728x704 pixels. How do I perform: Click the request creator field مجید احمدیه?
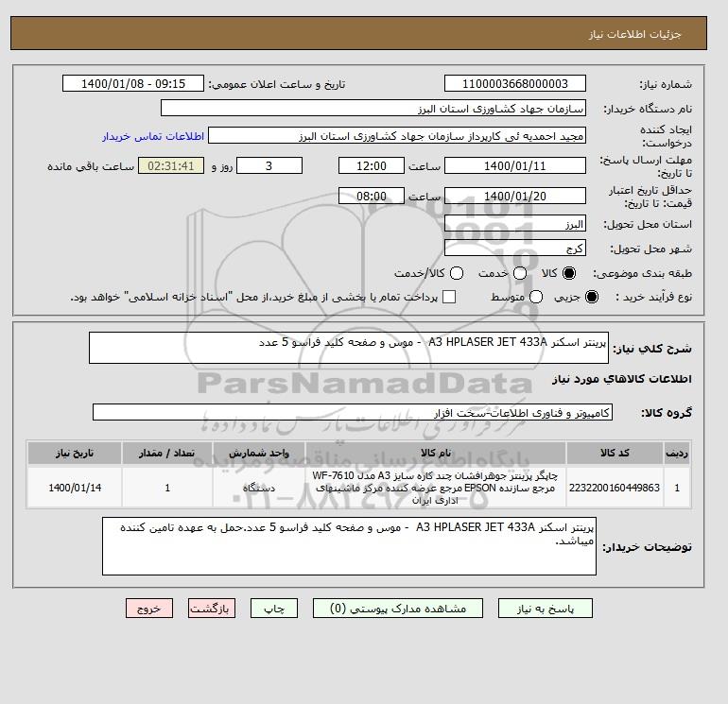point(397,136)
